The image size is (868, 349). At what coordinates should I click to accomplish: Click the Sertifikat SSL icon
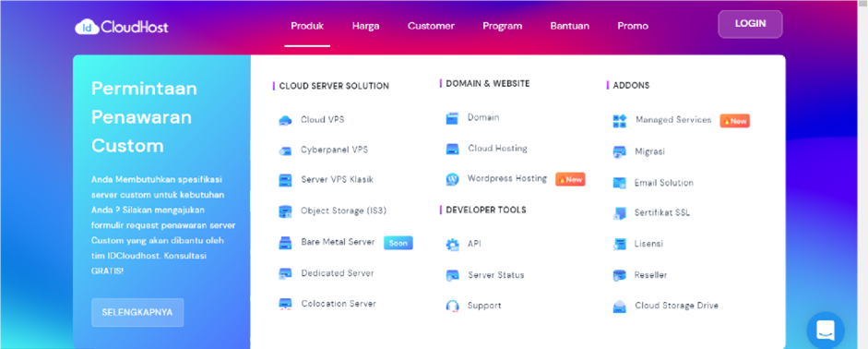(620, 213)
